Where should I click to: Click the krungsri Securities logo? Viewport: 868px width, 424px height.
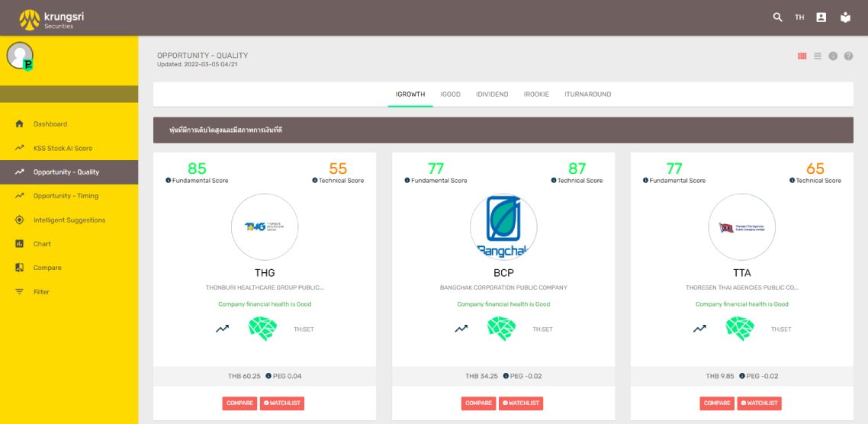click(52, 19)
